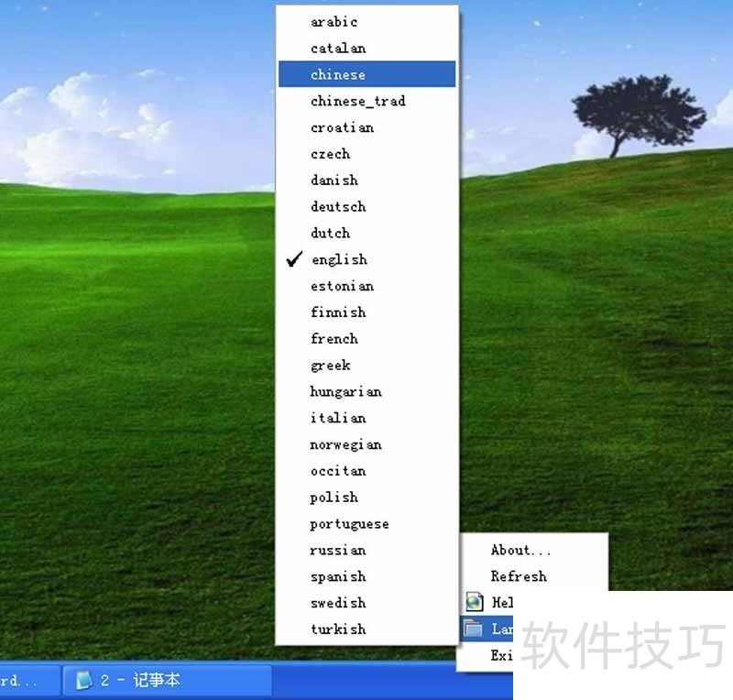Select greek language entry

[367, 365]
